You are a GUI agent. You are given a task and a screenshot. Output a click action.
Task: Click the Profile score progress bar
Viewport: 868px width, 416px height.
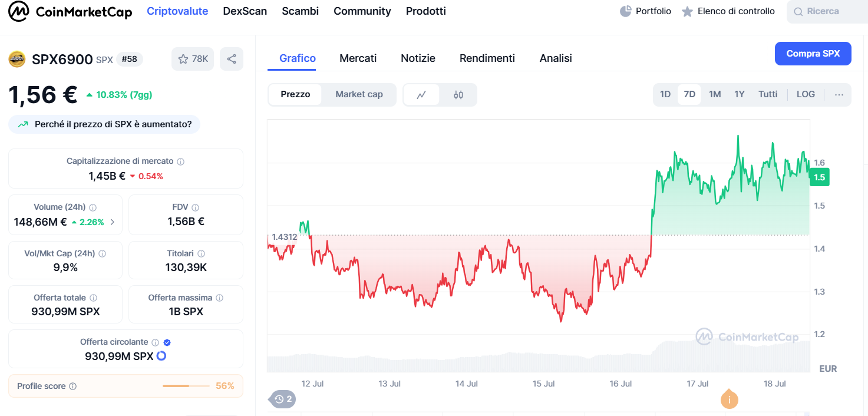click(186, 386)
